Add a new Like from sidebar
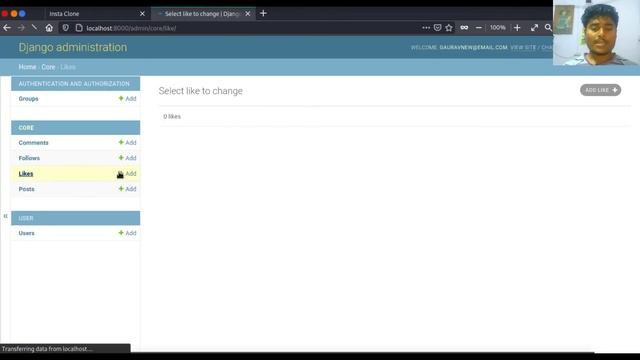 pyautogui.click(x=127, y=174)
